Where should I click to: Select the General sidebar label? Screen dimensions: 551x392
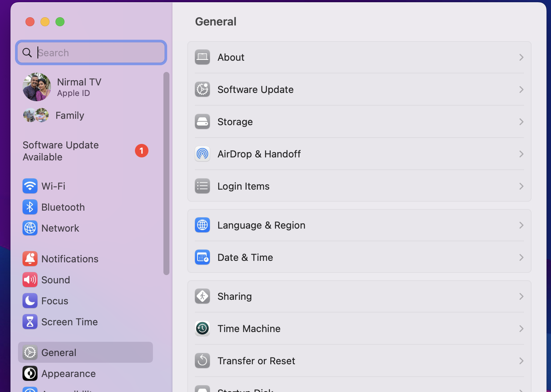59,352
